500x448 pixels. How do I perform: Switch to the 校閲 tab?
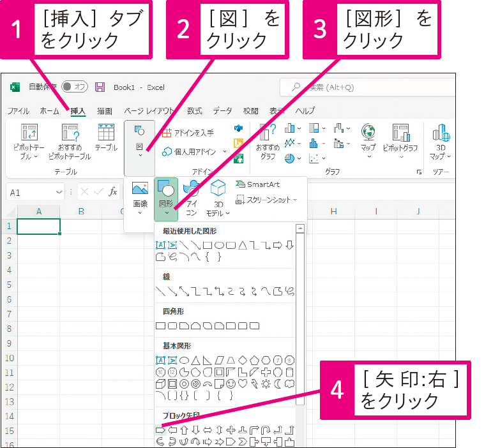coord(250,111)
